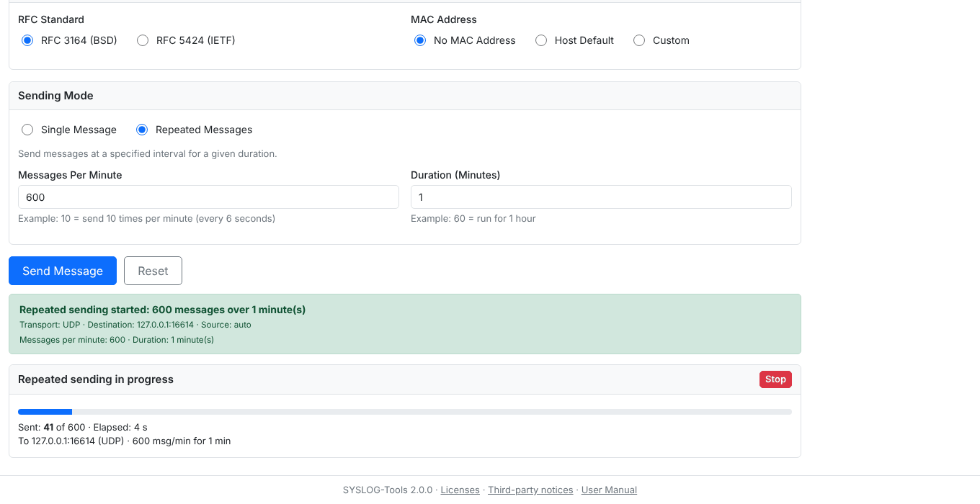Screen dimensions: 980x504
Task: Click the 'Repeated sending started' alert heading
Action: coord(162,310)
